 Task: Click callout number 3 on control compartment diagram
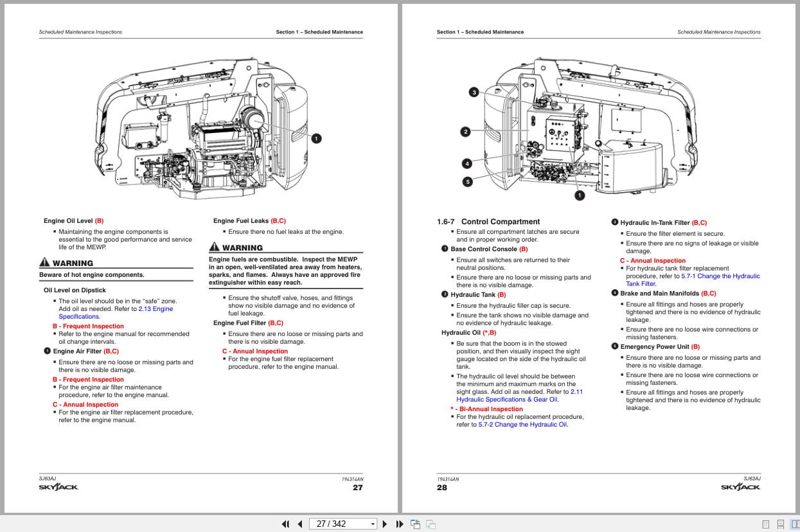click(x=474, y=91)
